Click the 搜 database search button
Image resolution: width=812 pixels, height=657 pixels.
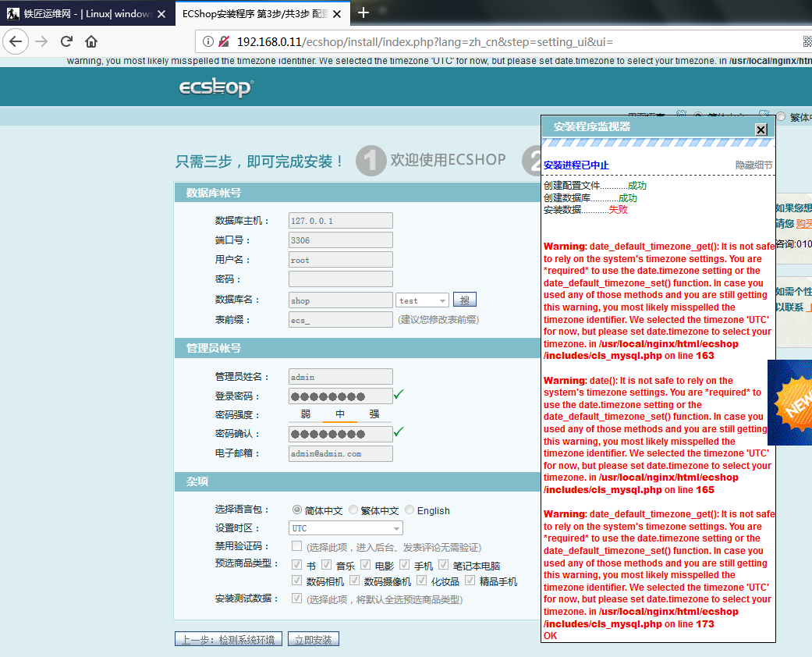click(465, 300)
